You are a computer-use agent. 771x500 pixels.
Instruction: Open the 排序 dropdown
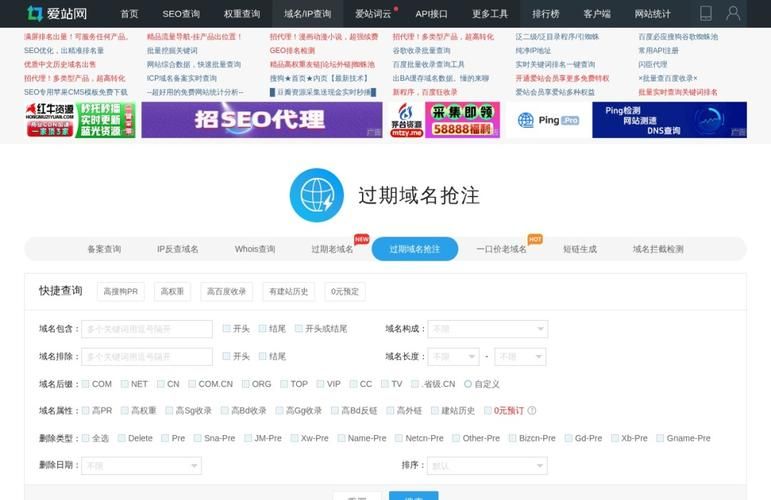[x=488, y=466]
